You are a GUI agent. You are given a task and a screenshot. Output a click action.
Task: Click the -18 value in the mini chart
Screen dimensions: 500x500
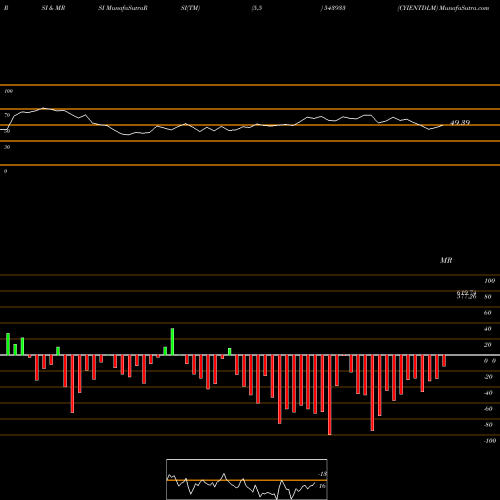pos(322,474)
